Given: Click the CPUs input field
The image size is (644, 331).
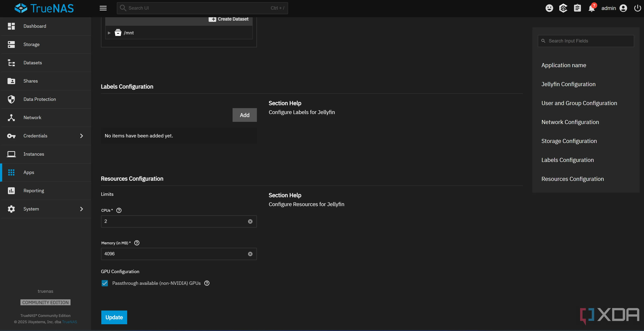Looking at the screenshot, I should click(178, 221).
